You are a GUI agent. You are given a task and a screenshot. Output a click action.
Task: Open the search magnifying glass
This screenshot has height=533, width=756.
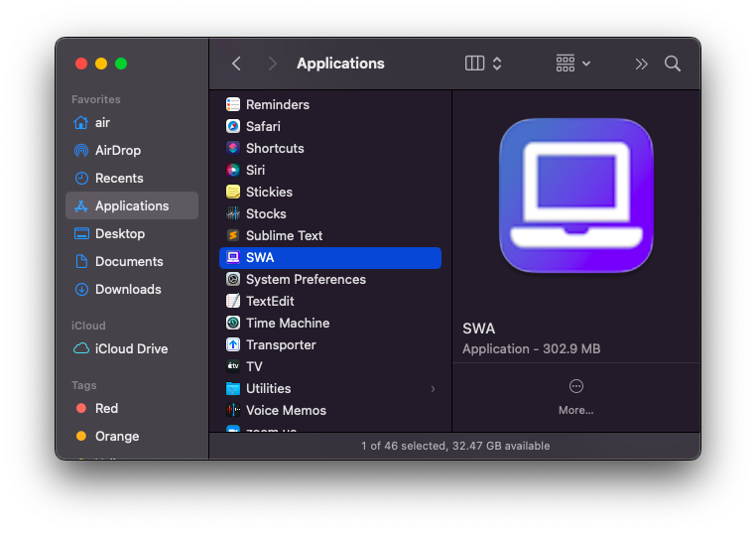(672, 64)
